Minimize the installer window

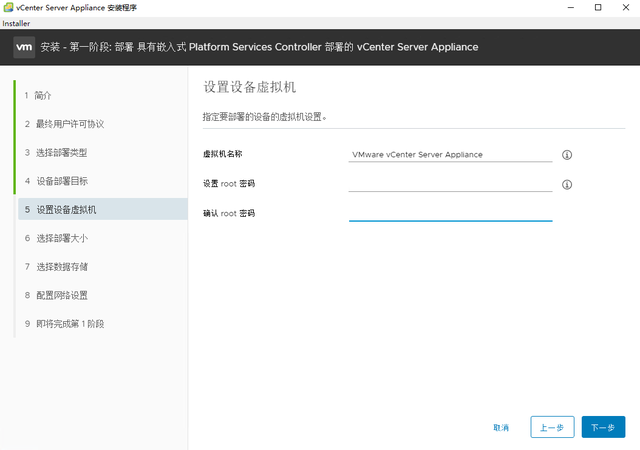[571, 7]
